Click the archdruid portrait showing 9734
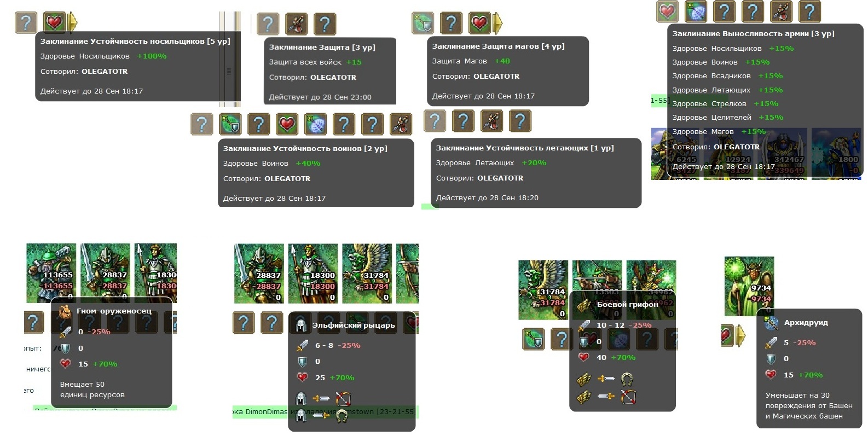Screen dimensions: 868x436 749,286
